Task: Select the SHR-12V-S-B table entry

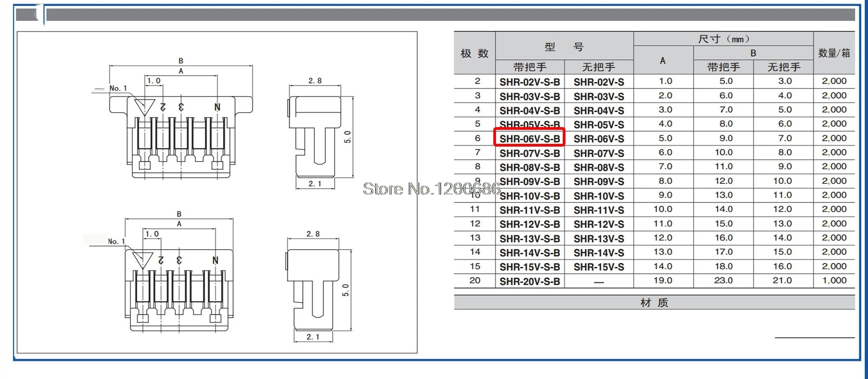Action: click(530, 224)
